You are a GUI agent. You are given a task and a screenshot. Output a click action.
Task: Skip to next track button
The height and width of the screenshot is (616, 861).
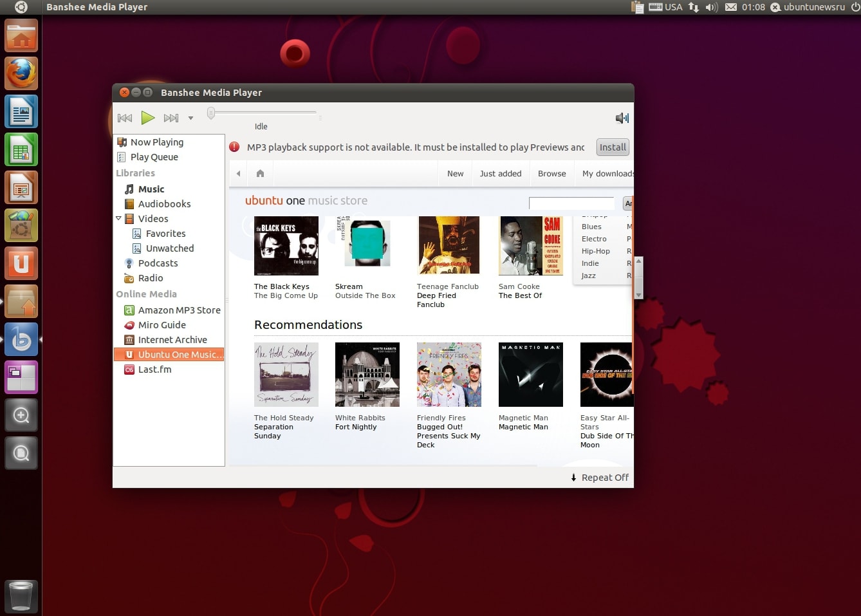[171, 118]
